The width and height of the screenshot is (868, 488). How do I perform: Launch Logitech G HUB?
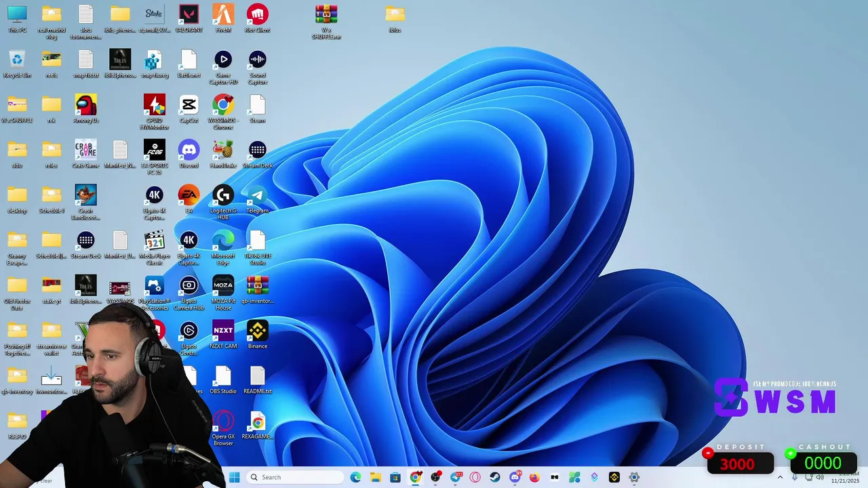click(x=223, y=203)
